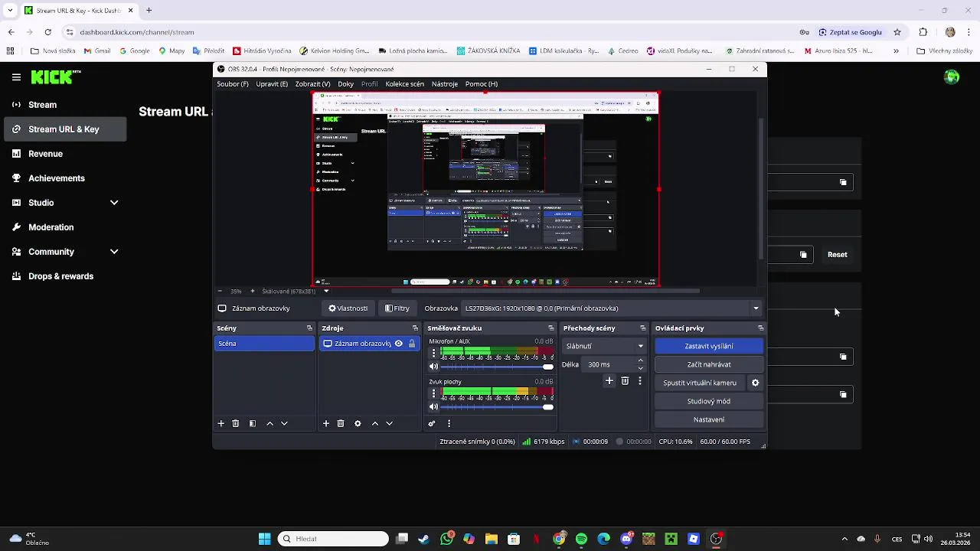Expand the Community section in Kick sidebar
Screen dimensions: 980x551
(x=114, y=252)
